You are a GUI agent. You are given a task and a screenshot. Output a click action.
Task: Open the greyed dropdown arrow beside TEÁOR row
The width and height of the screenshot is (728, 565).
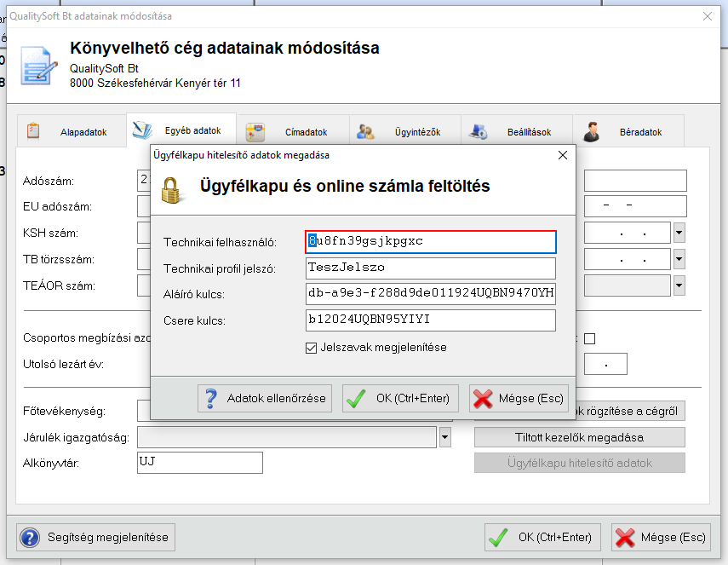(679, 285)
